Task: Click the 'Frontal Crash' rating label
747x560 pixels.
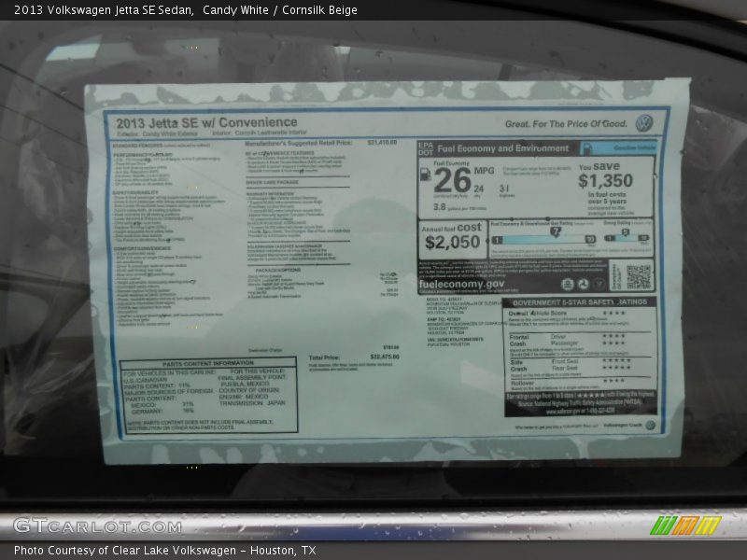Action: 519,340
